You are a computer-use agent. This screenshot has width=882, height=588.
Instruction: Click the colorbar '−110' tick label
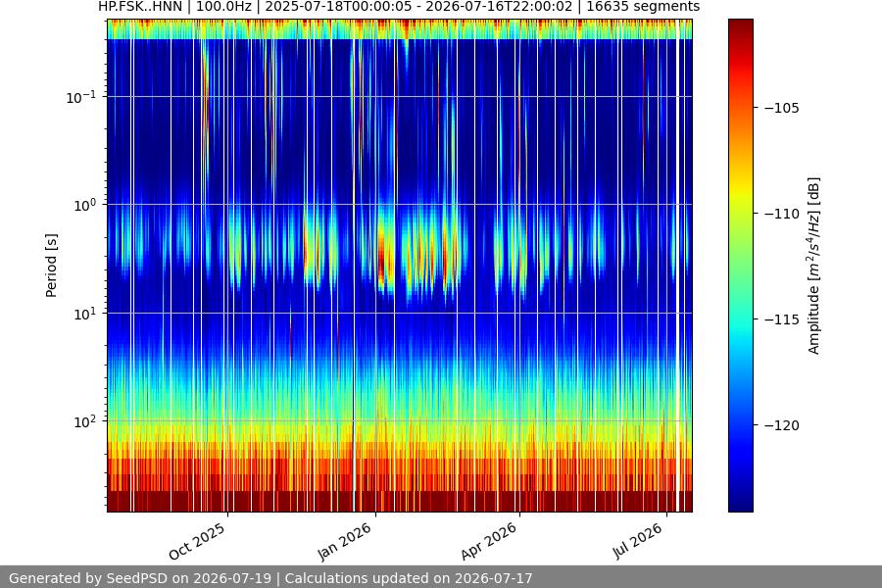[782, 214]
